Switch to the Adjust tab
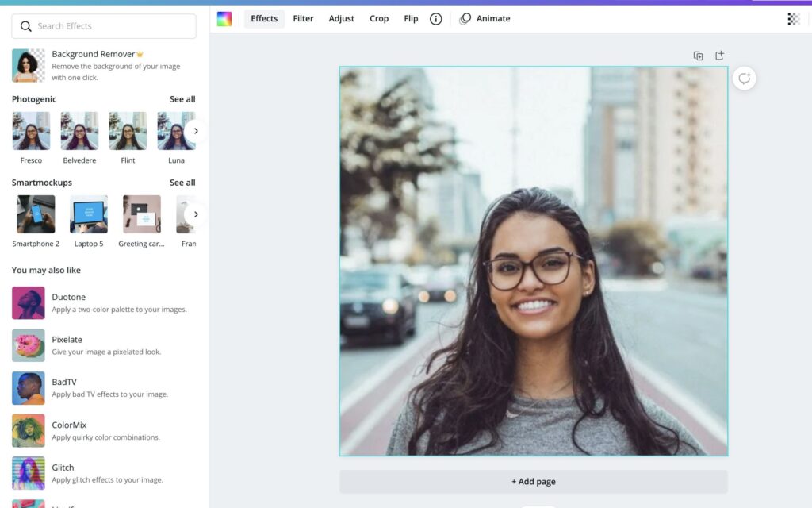 [342, 19]
